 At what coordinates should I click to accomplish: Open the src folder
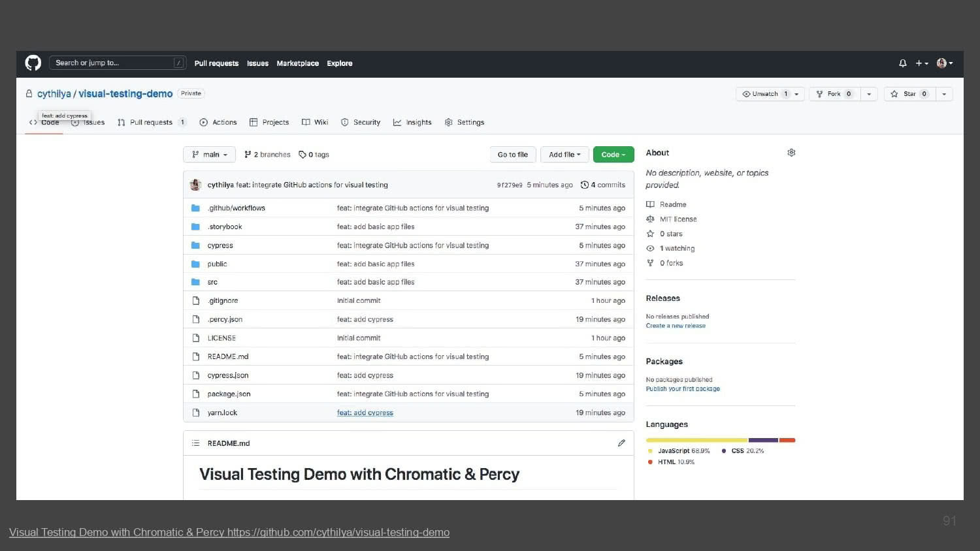(x=212, y=282)
